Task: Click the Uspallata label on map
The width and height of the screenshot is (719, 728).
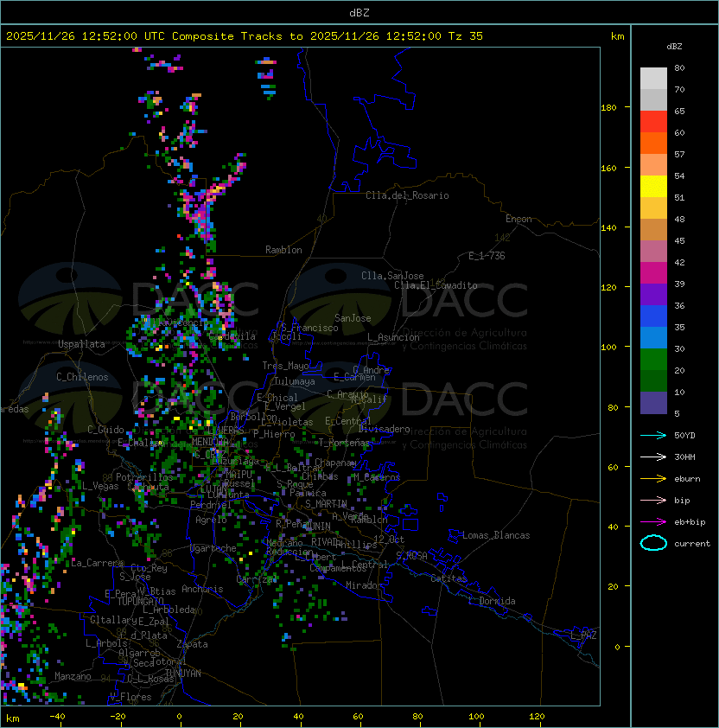Action: pos(81,344)
